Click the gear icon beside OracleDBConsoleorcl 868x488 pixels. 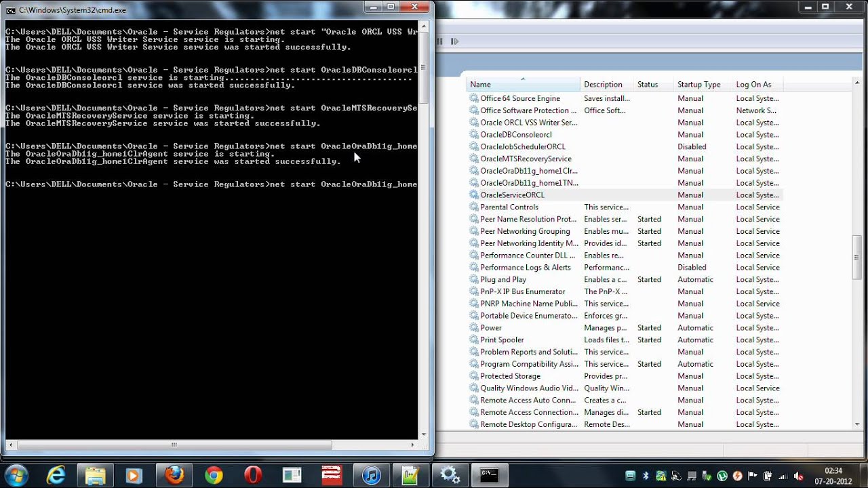[x=474, y=134]
